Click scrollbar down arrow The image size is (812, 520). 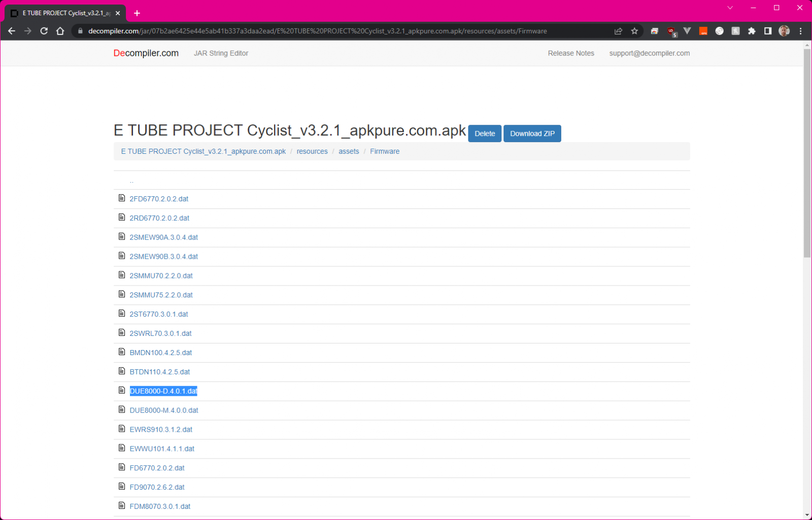point(807,515)
